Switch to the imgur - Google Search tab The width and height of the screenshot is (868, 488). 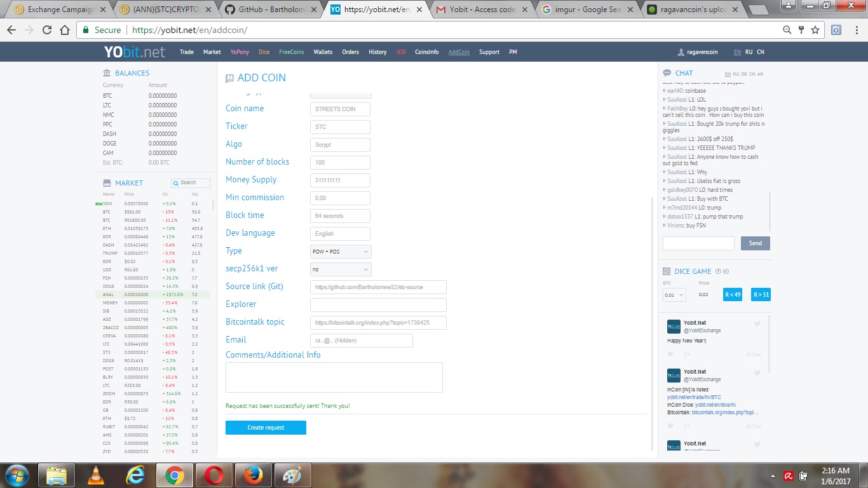[x=587, y=10]
